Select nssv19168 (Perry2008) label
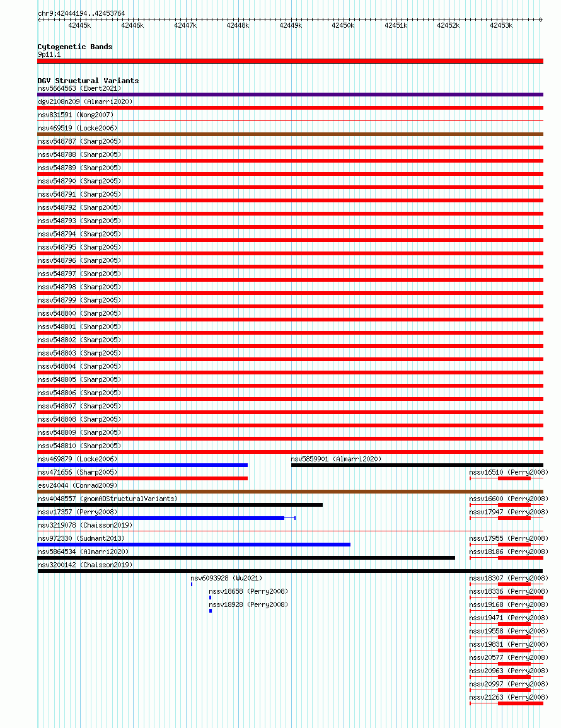Screen dimensions: 561x728 pyautogui.click(x=509, y=604)
